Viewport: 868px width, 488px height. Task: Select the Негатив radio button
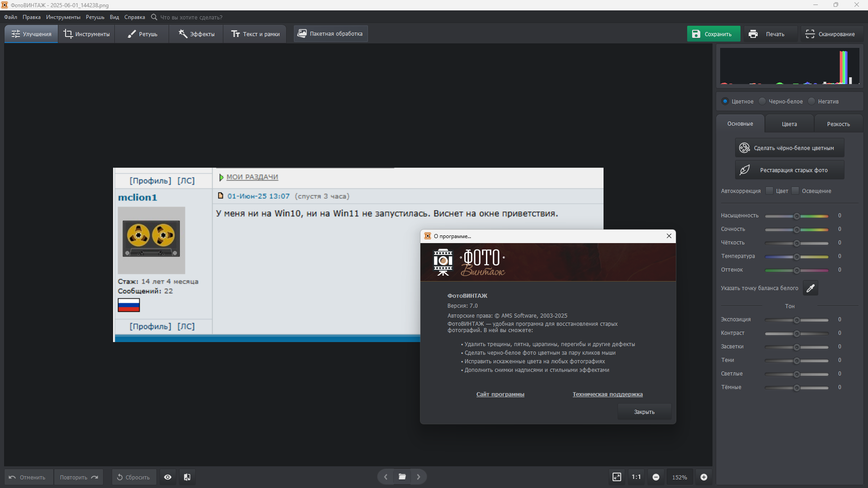811,101
